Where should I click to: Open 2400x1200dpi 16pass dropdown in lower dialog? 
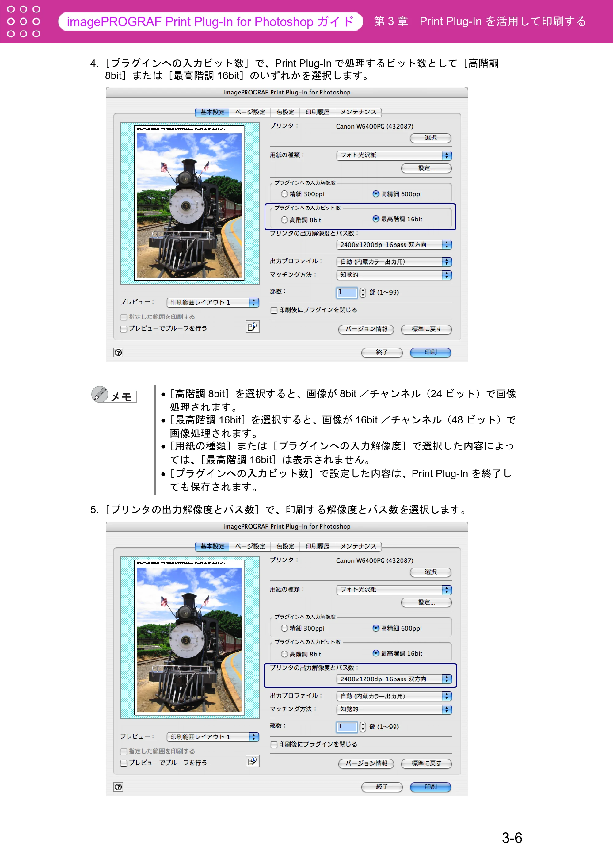[x=394, y=679]
